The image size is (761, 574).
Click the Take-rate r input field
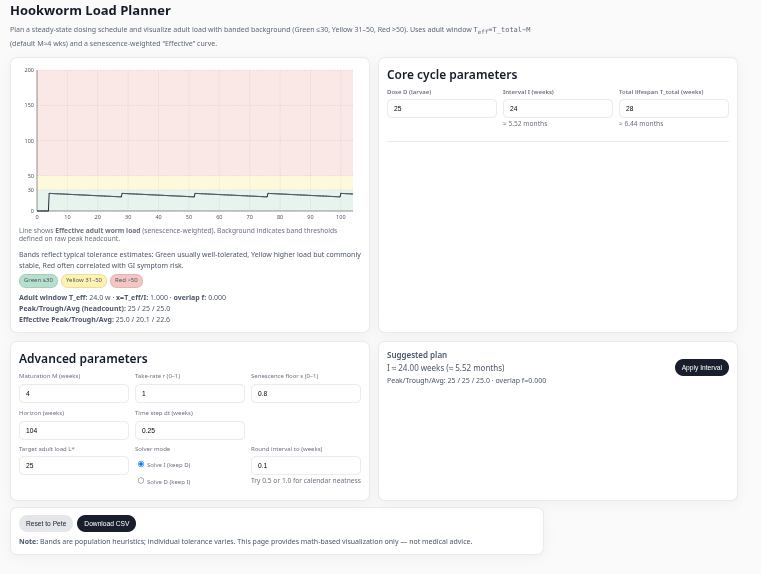tap(189, 394)
